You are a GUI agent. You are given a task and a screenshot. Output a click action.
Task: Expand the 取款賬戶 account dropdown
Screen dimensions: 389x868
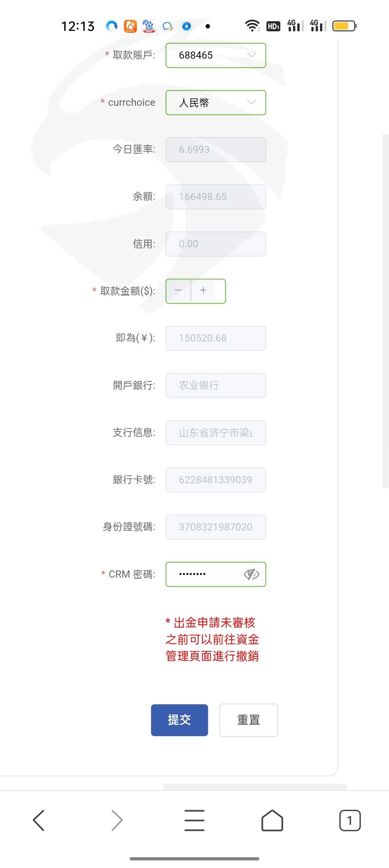[x=216, y=55]
